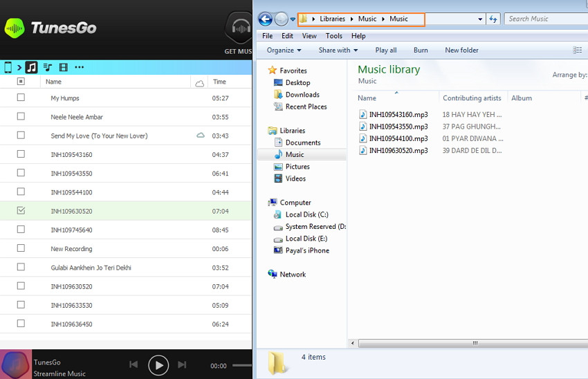Check the My Humps song checkbox
588x379 pixels.
tap(21, 98)
